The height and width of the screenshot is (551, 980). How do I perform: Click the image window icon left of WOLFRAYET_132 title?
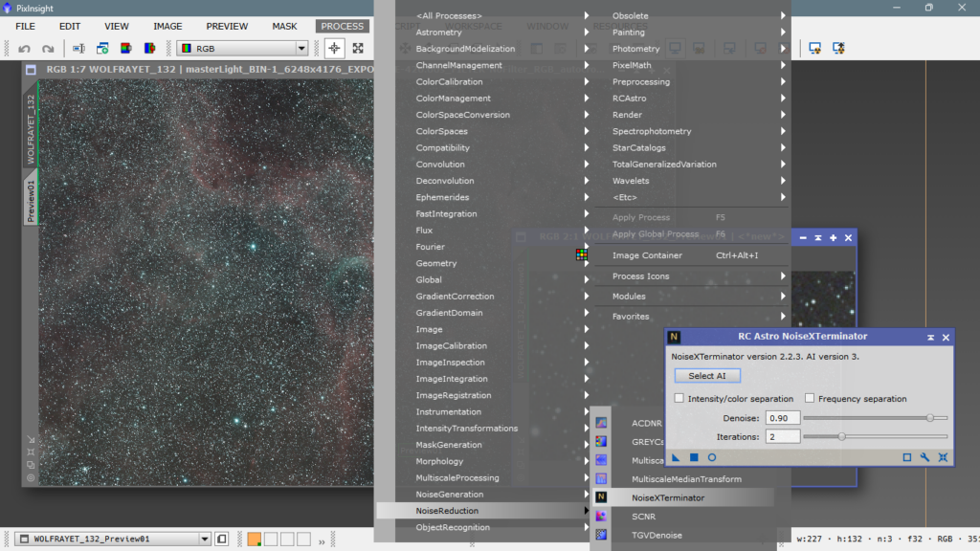tap(31, 69)
